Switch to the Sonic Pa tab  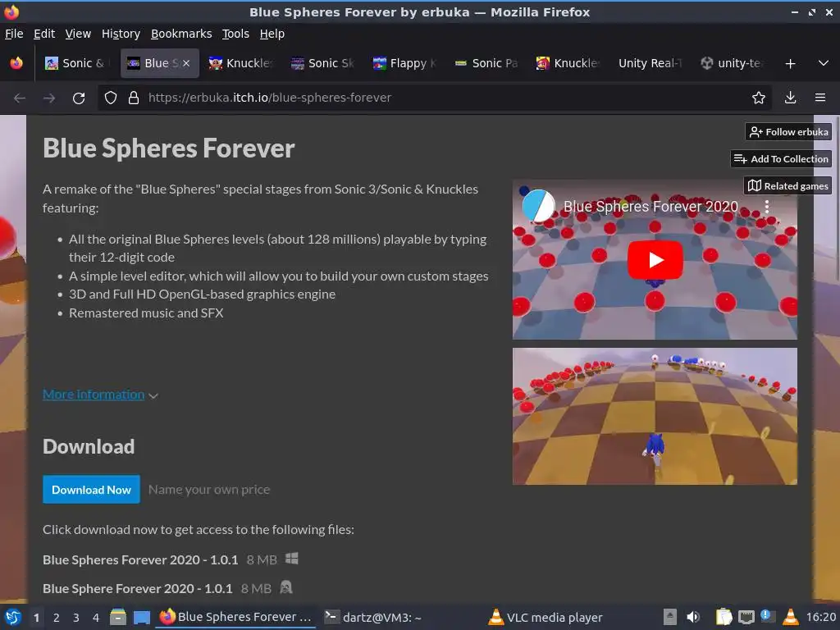(487, 63)
